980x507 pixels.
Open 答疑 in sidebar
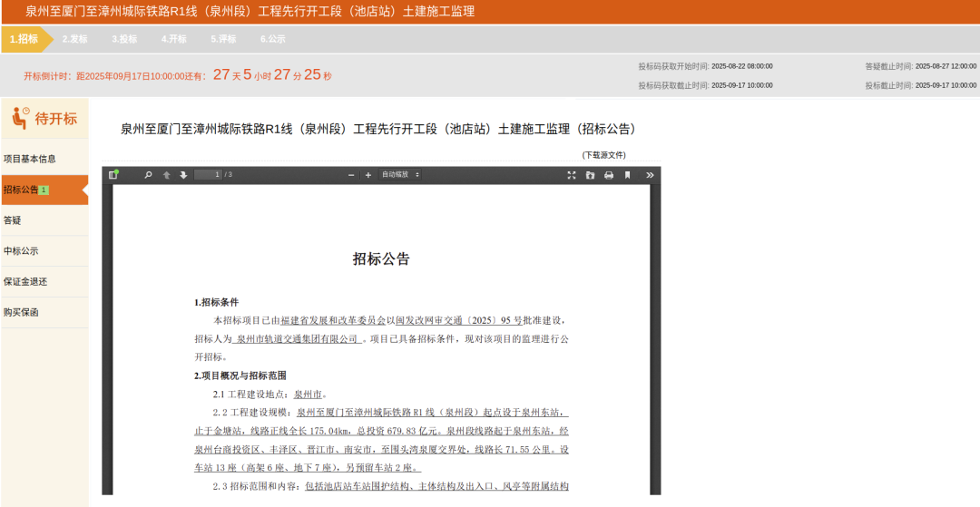coord(44,220)
